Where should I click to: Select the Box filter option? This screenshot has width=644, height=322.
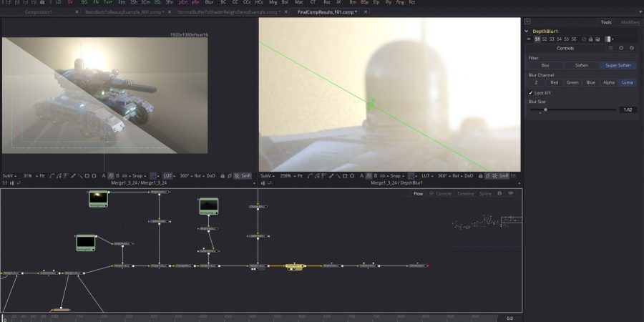coord(545,65)
